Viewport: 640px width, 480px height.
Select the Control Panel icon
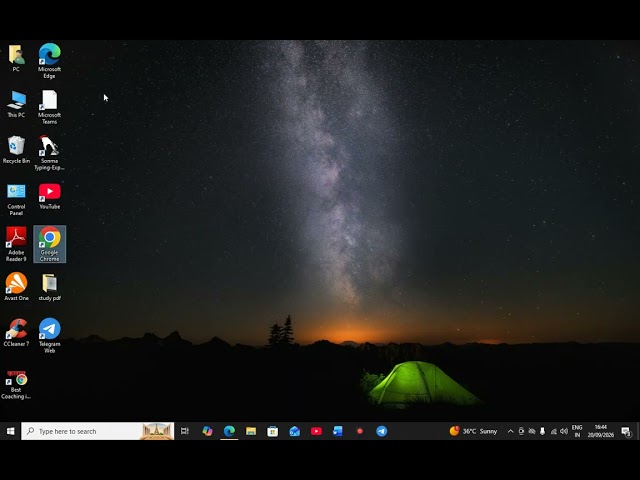16,199
